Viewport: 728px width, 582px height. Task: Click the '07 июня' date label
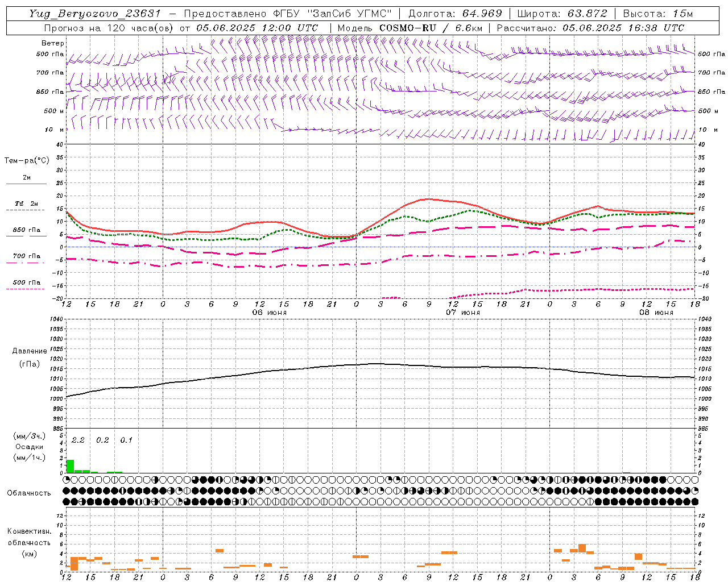point(463,313)
